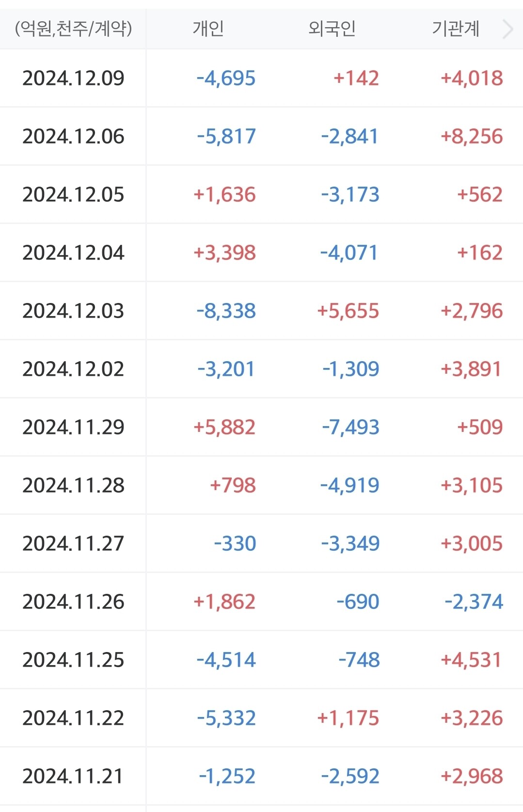This screenshot has height=812, width=523.
Task: Tap individual value +3,398
Action: pos(224,253)
